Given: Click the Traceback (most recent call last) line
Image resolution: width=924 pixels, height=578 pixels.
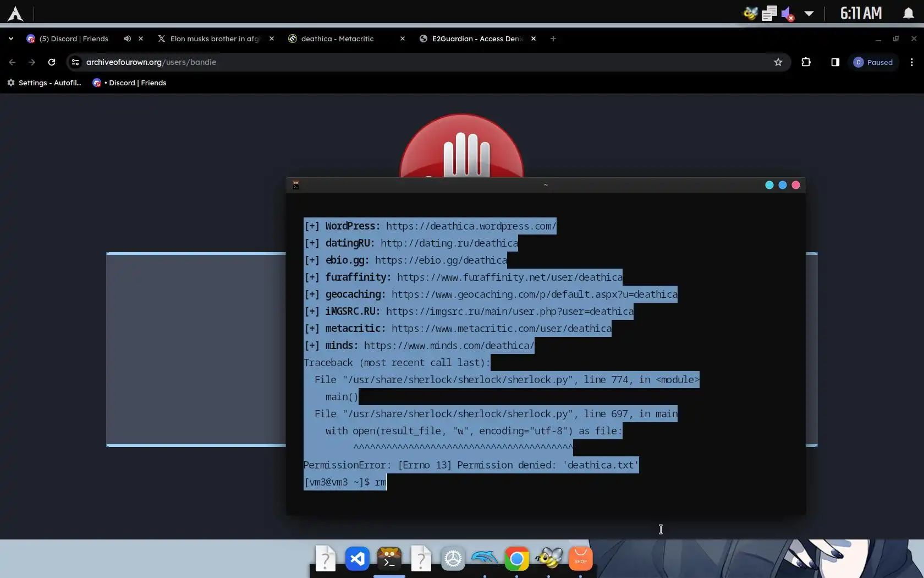Looking at the screenshot, I should (397, 363).
